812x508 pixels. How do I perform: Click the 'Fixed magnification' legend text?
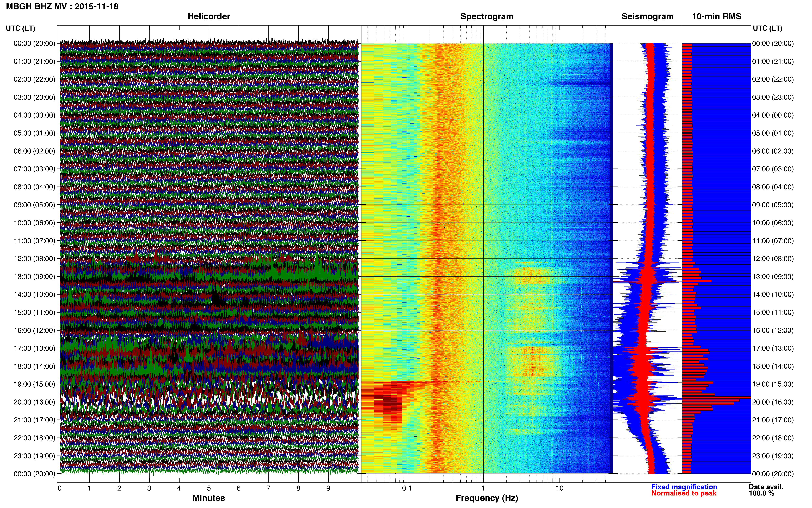click(684, 487)
